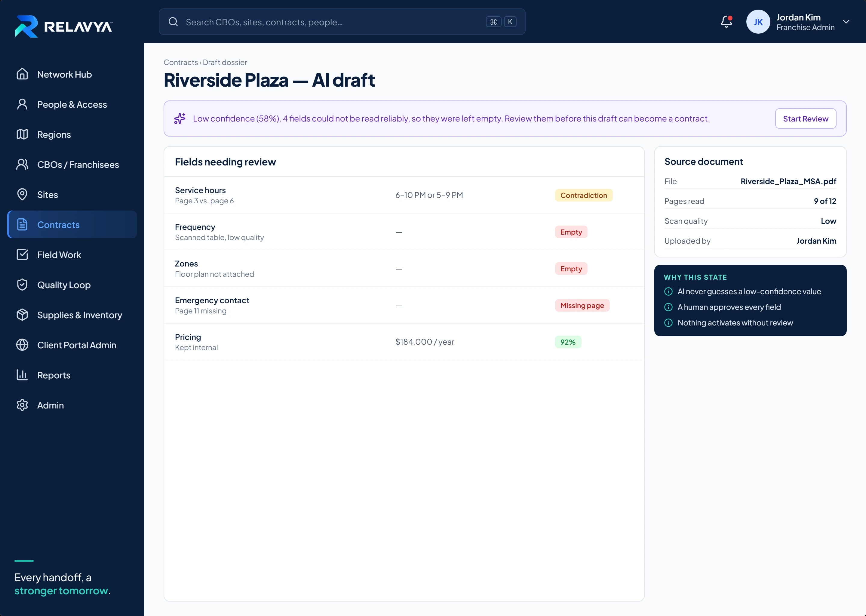Click the Empty badge on Zones row
This screenshot has height=616, width=866.
571,269
